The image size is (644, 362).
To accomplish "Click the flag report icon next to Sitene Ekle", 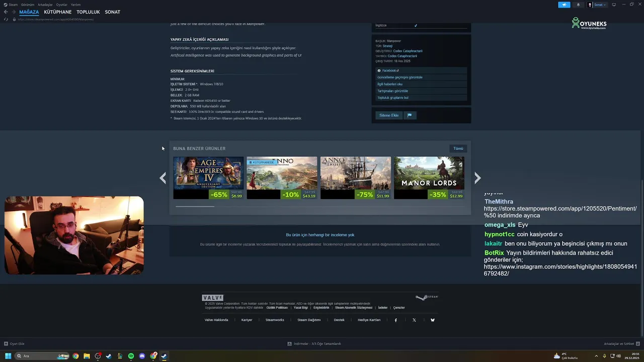I will (x=410, y=115).
